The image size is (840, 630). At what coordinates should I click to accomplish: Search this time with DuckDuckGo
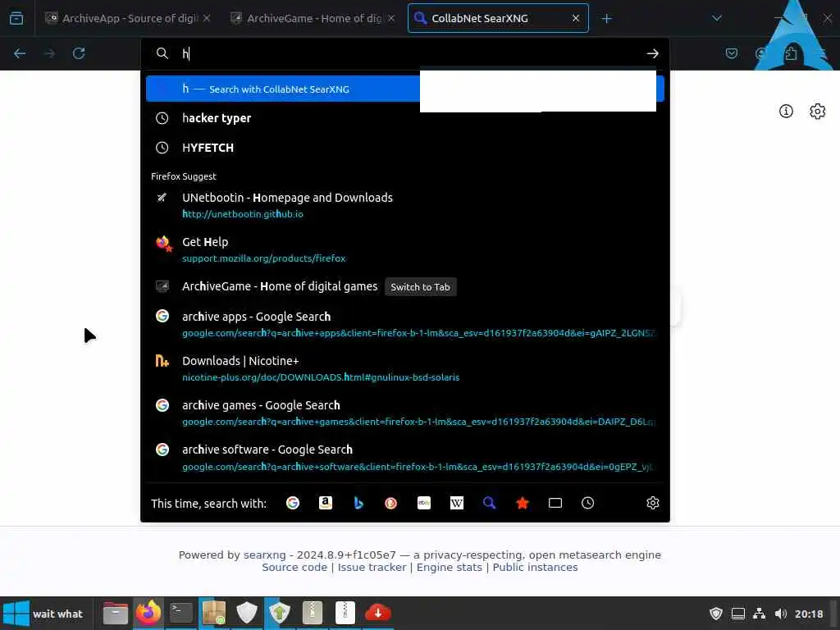391,503
